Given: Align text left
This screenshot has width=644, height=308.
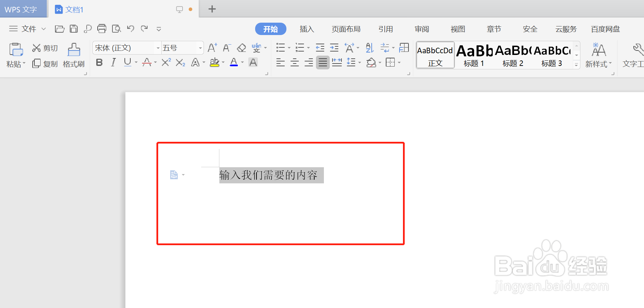Looking at the screenshot, I should coord(281,62).
